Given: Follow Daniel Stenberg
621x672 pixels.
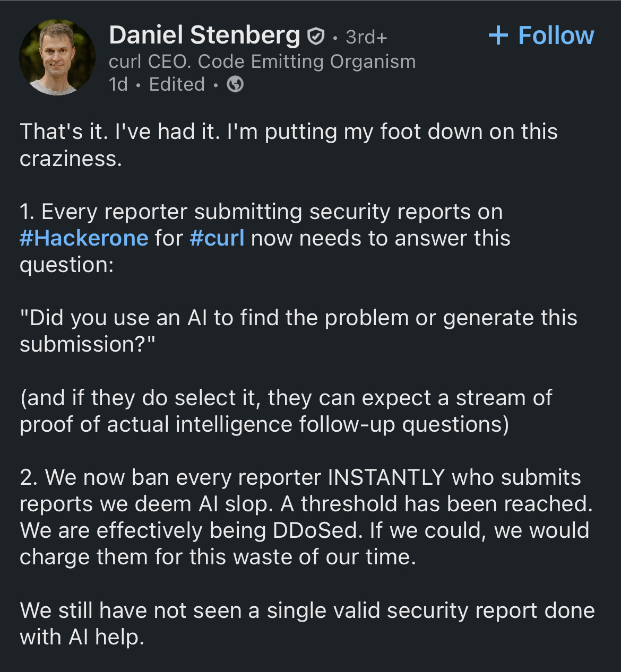Looking at the screenshot, I should click(x=541, y=36).
